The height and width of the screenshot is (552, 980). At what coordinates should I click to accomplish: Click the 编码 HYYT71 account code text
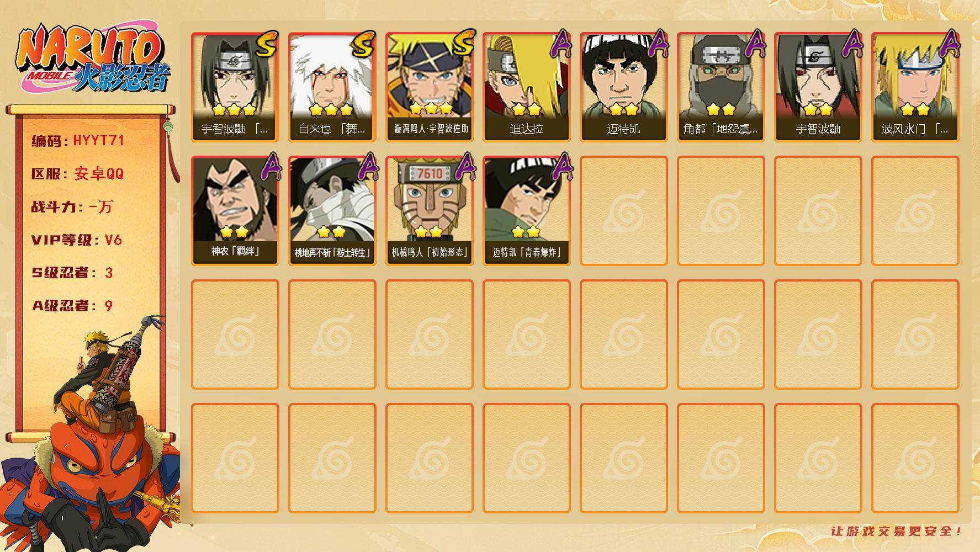tap(78, 141)
